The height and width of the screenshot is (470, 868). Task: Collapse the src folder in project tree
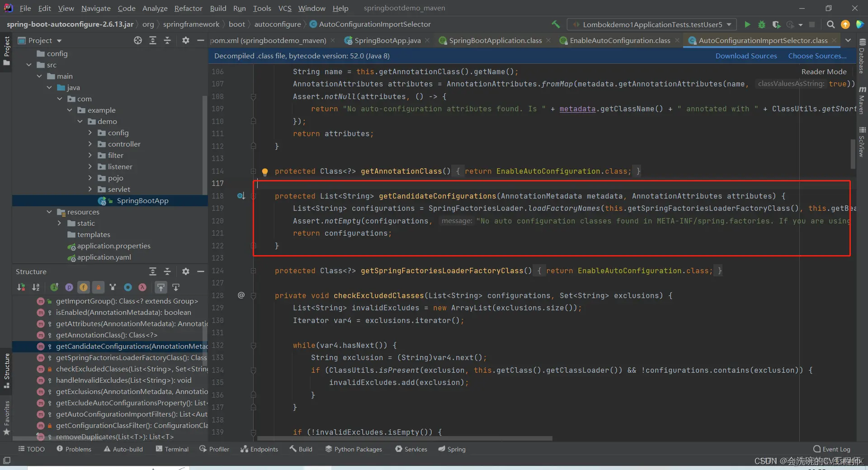29,65
